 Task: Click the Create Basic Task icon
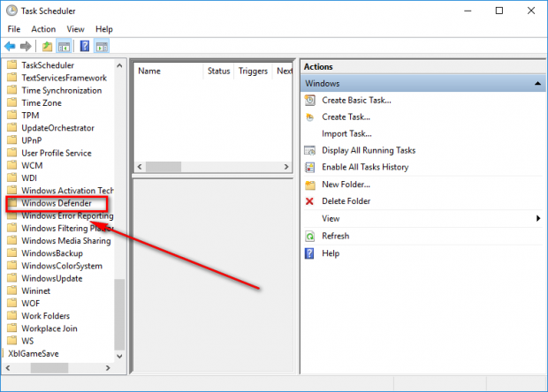tap(309, 100)
